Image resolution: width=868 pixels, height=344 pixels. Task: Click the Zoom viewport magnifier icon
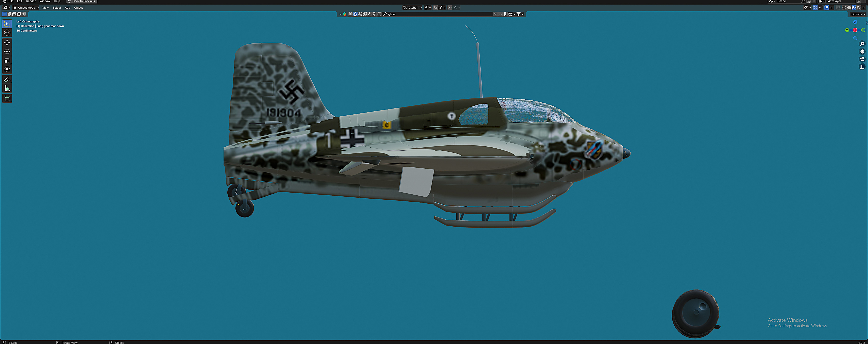(862, 44)
